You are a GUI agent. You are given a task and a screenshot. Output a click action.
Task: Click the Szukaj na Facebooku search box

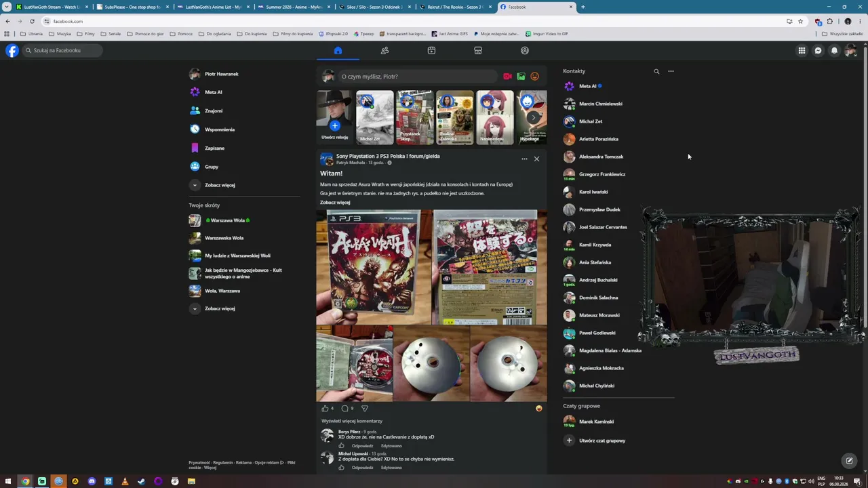[x=63, y=50]
